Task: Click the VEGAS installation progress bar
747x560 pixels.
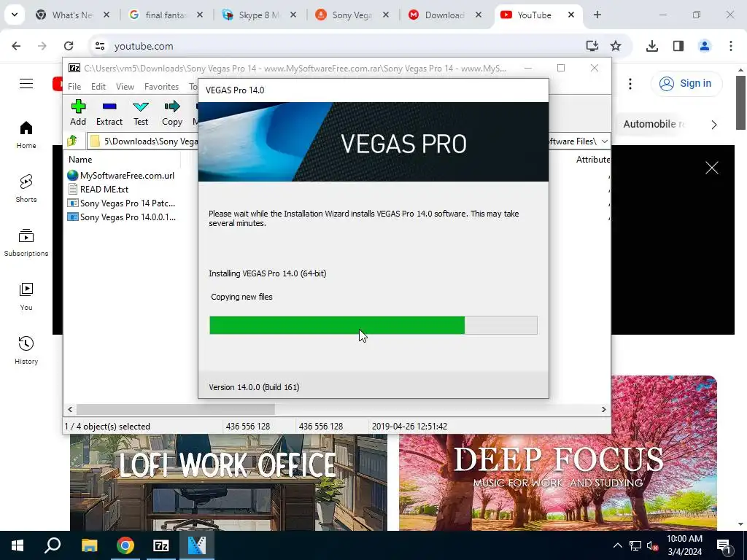Action: (x=373, y=324)
